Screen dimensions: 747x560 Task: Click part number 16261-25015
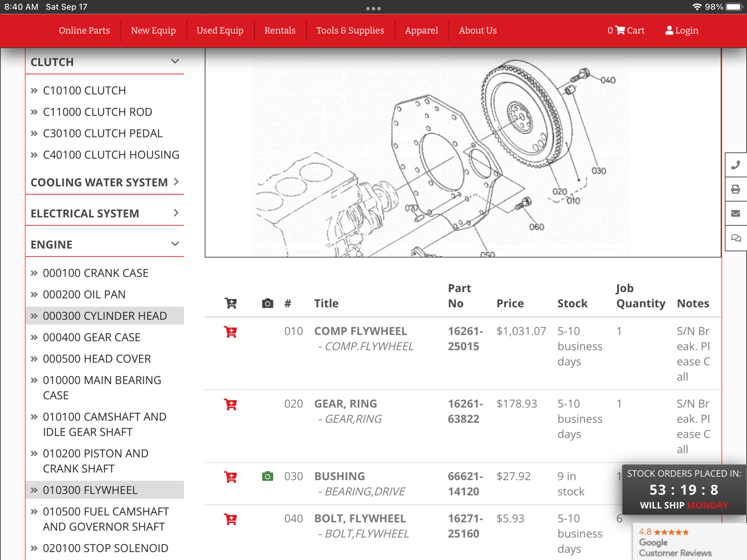[465, 339]
